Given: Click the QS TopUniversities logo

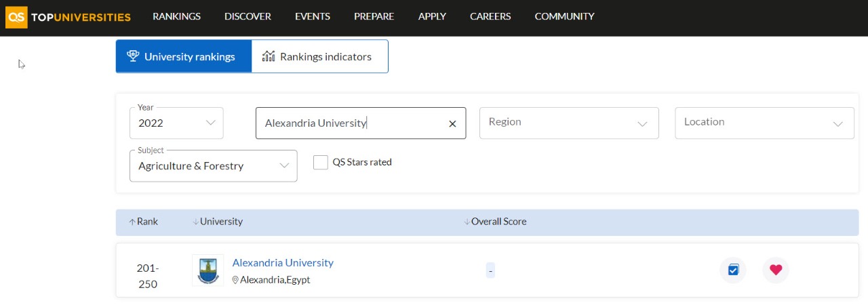Looking at the screenshot, I should click(x=68, y=17).
